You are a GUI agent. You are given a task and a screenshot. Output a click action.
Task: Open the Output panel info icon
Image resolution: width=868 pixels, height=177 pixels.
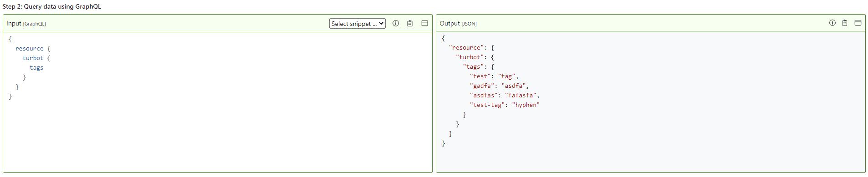[832, 23]
